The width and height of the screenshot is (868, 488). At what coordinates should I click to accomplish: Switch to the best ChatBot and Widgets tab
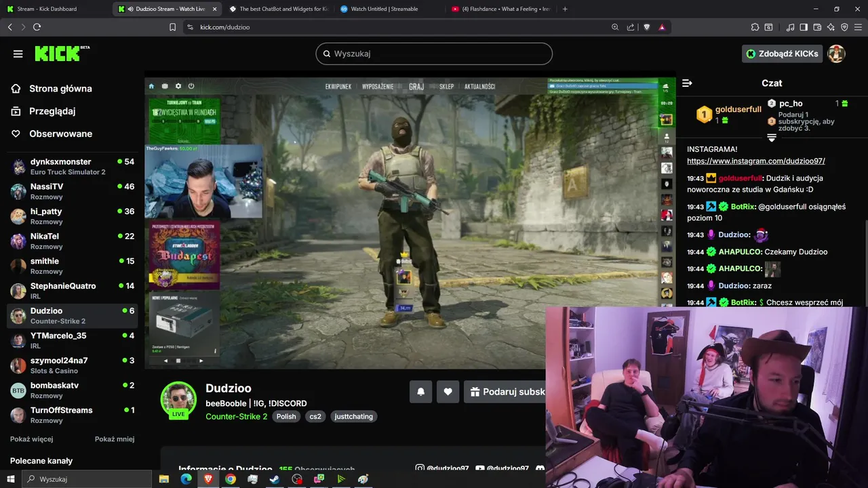pos(278,9)
